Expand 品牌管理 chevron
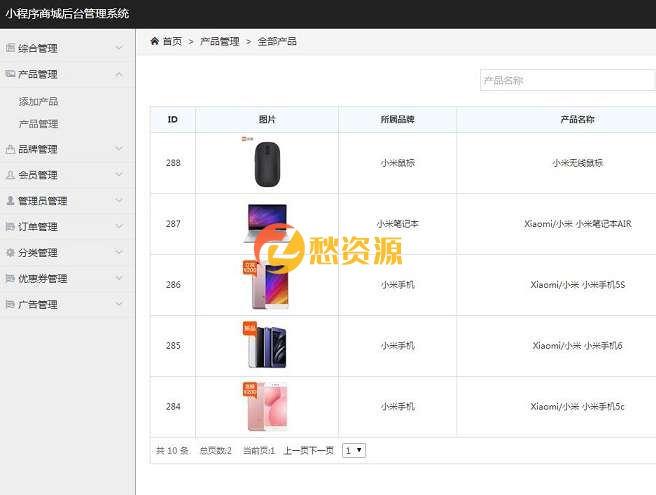Image resolution: width=656 pixels, height=495 pixels. (x=119, y=149)
